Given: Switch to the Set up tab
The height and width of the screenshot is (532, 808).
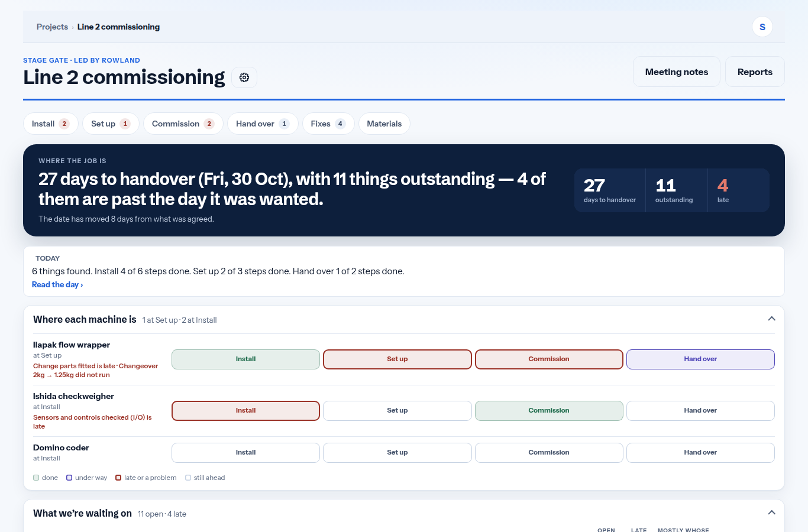Looking at the screenshot, I should click(111, 124).
